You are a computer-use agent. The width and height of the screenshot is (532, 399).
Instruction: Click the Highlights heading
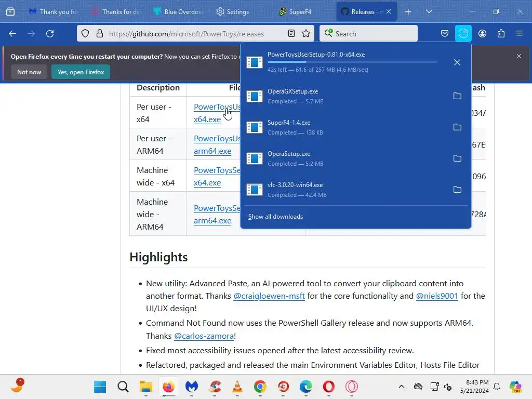pos(158,257)
